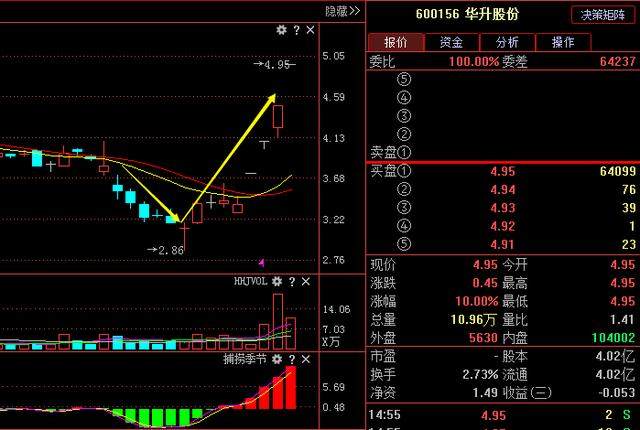Click the 涨幅 10.00% value

tap(477, 301)
